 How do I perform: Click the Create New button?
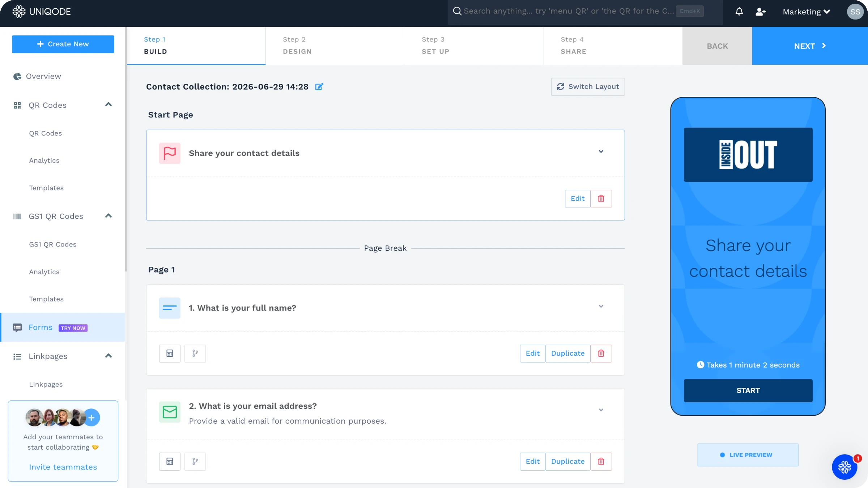[63, 44]
